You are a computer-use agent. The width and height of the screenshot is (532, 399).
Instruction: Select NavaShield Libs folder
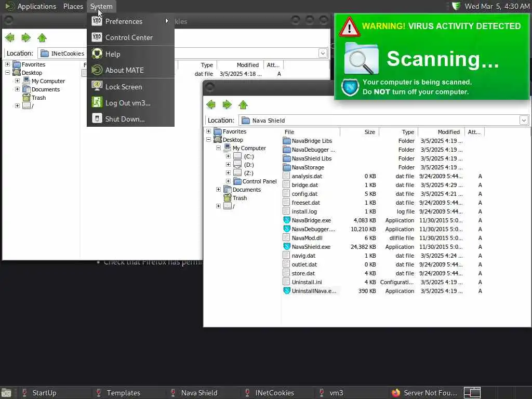click(x=308, y=158)
